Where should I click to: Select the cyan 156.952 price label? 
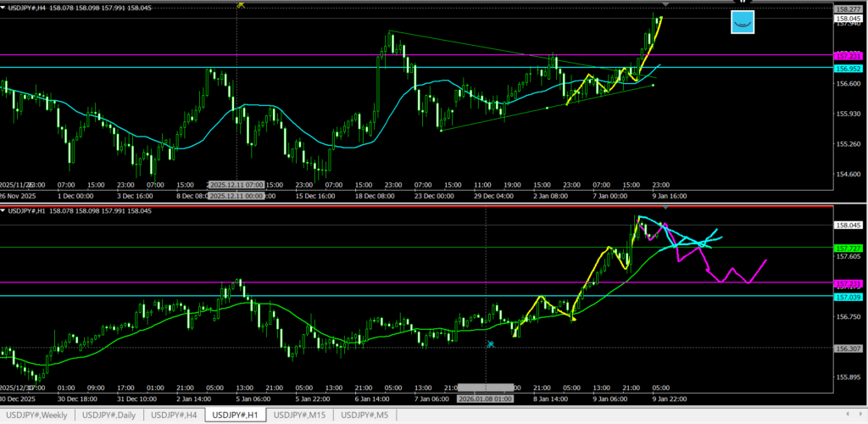tap(849, 68)
